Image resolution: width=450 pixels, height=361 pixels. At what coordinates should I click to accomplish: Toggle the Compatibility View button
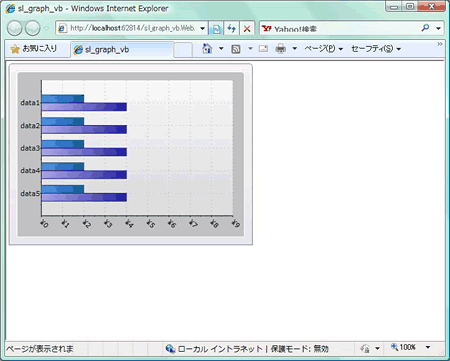pos(216,29)
